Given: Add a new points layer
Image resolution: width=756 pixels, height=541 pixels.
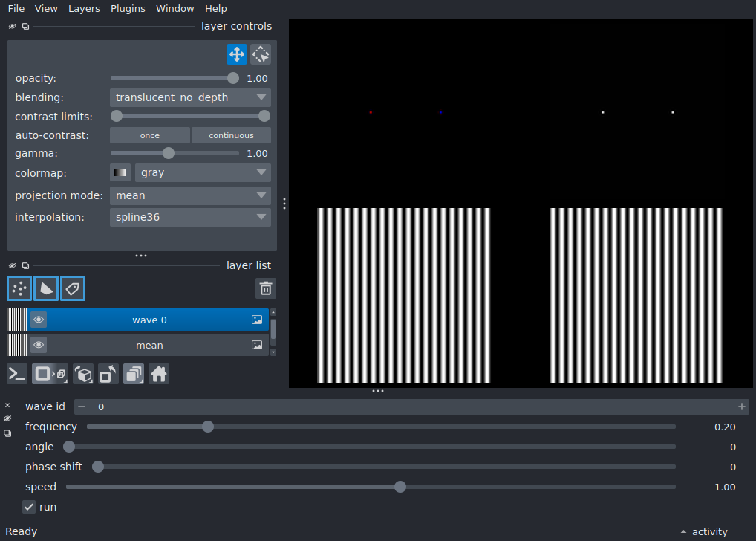Looking at the screenshot, I should (19, 288).
